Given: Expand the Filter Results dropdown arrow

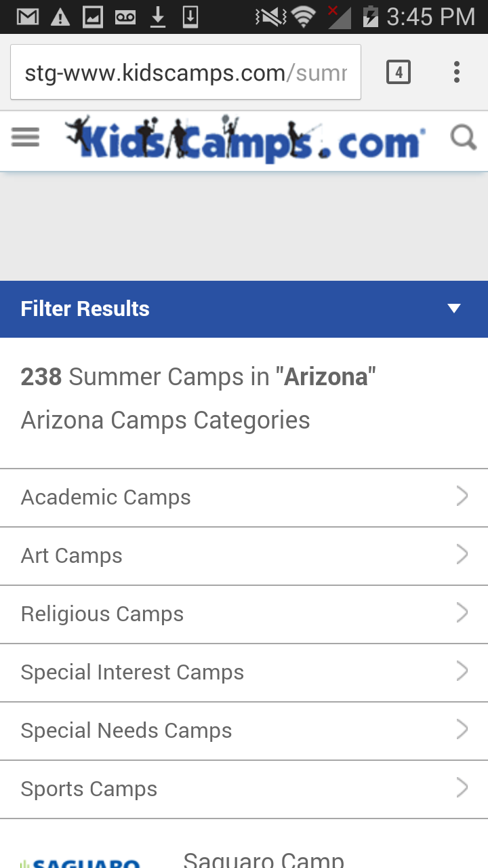Looking at the screenshot, I should [x=454, y=309].
